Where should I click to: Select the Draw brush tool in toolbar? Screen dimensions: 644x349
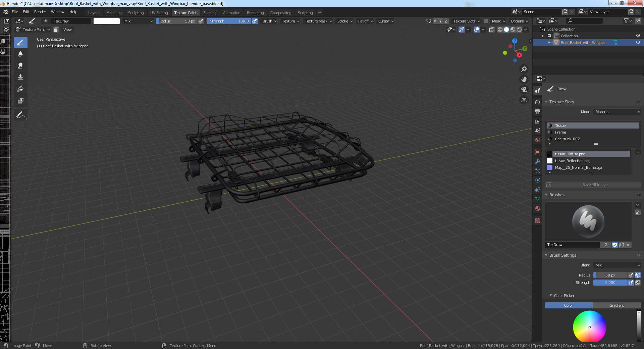(x=20, y=42)
